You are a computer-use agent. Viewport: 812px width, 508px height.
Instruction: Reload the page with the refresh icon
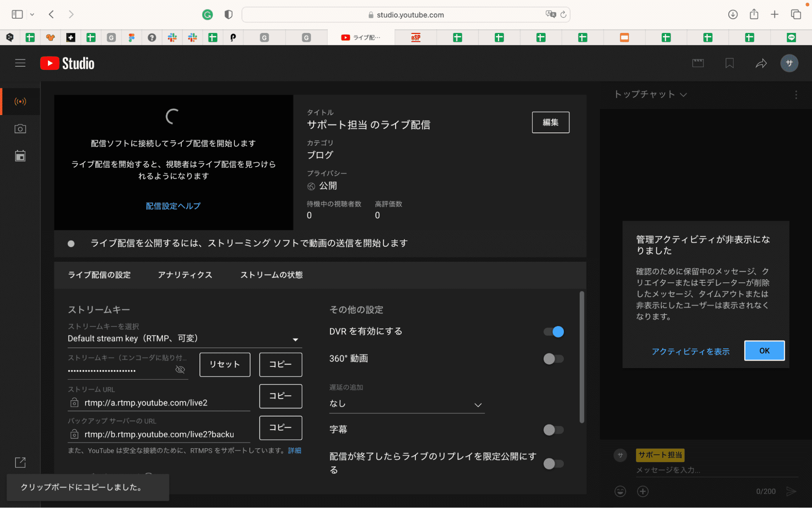[x=563, y=15]
